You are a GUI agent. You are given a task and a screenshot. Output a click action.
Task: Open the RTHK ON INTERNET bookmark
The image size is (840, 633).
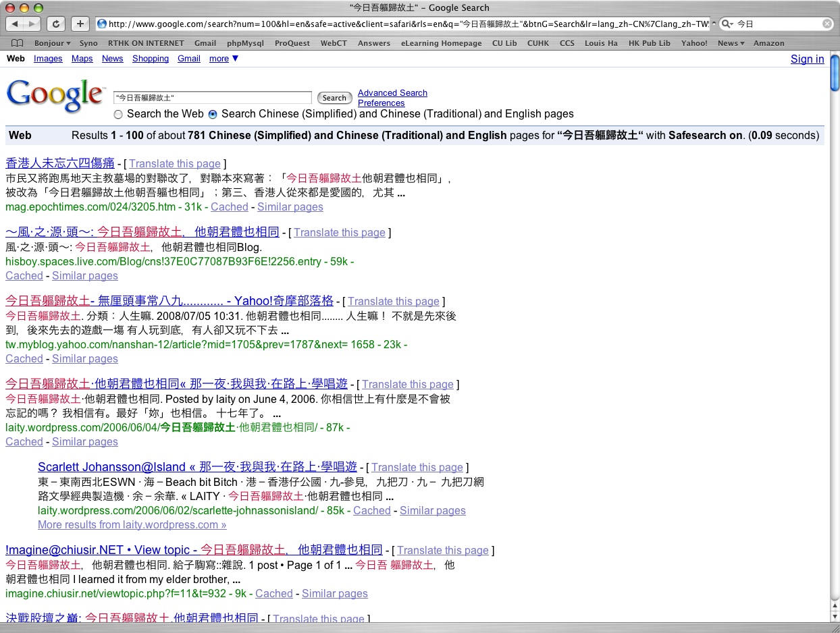pos(146,43)
